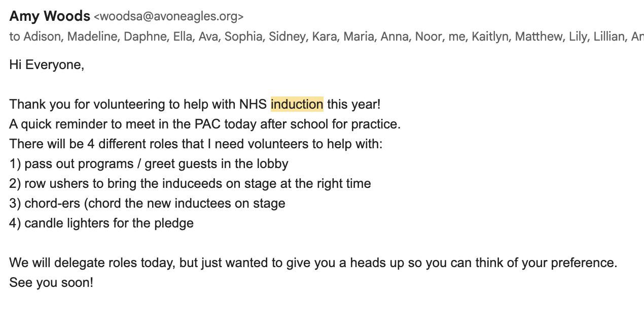The image size is (644, 327).
Task: Click the "See you soon!" closing line
Action: click(51, 282)
